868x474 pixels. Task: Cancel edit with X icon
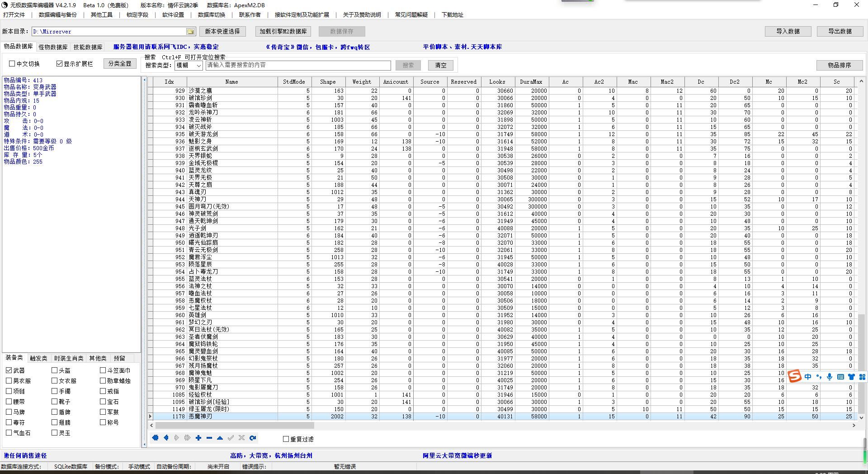click(x=242, y=438)
